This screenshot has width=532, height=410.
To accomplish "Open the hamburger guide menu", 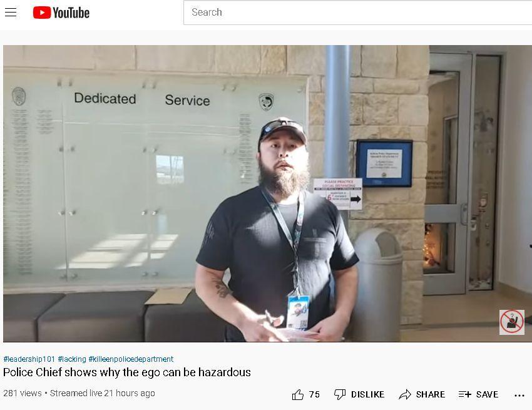I will (x=11, y=13).
